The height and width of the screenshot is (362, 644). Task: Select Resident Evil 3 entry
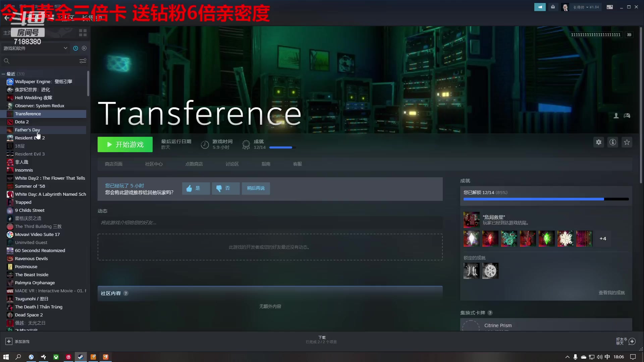44,154
